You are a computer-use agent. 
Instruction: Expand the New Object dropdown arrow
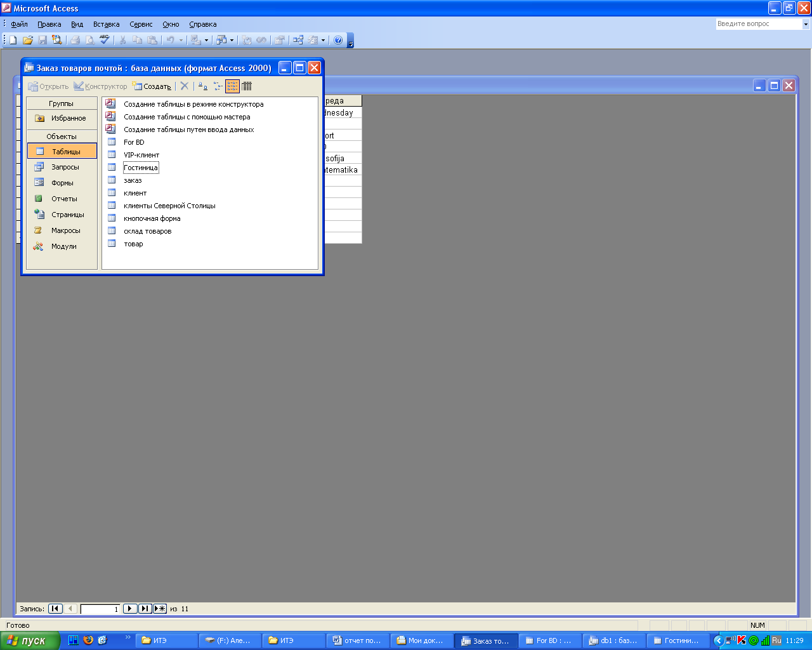click(x=323, y=40)
